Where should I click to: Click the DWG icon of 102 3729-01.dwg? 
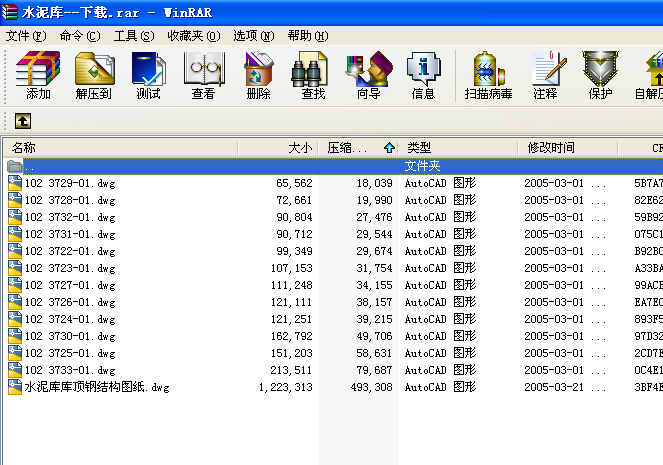click(14, 183)
